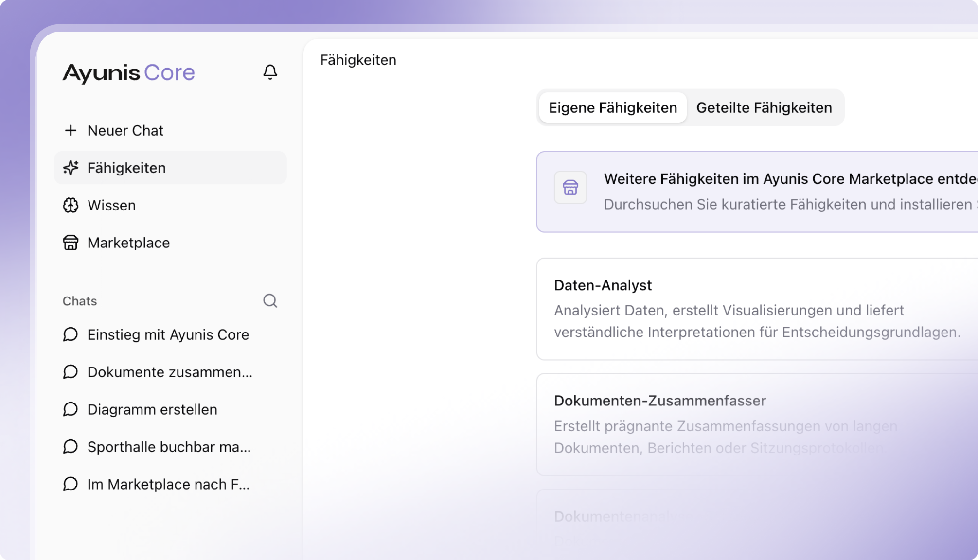Search chats with the magnifier icon
The image size is (978, 560).
pyautogui.click(x=270, y=301)
